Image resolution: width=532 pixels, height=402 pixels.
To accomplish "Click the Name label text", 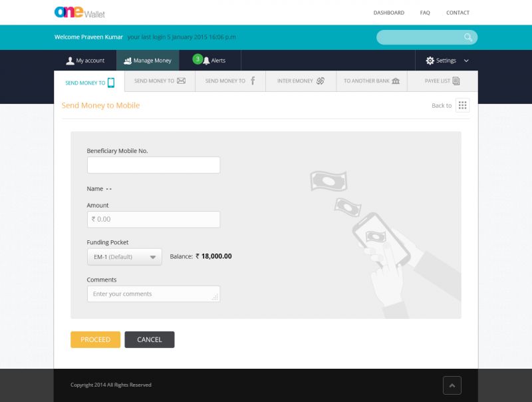I will pyautogui.click(x=94, y=189).
